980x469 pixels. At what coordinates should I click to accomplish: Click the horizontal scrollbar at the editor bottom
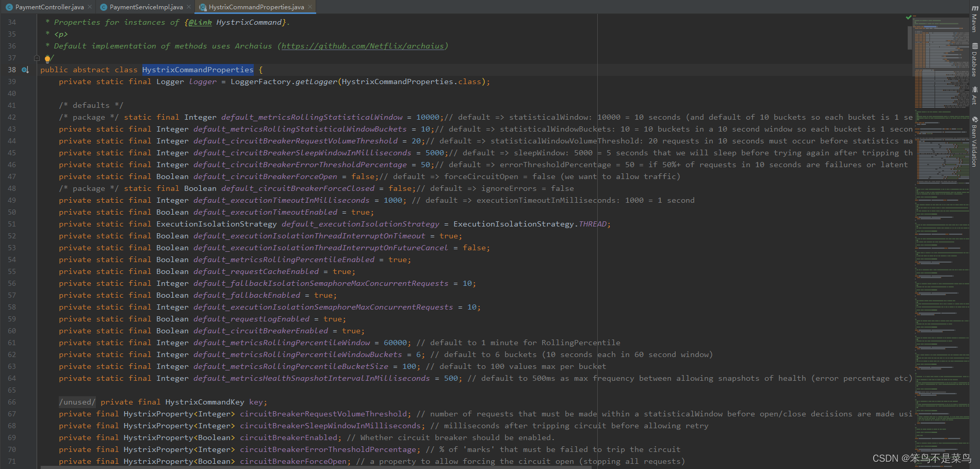[316, 467]
